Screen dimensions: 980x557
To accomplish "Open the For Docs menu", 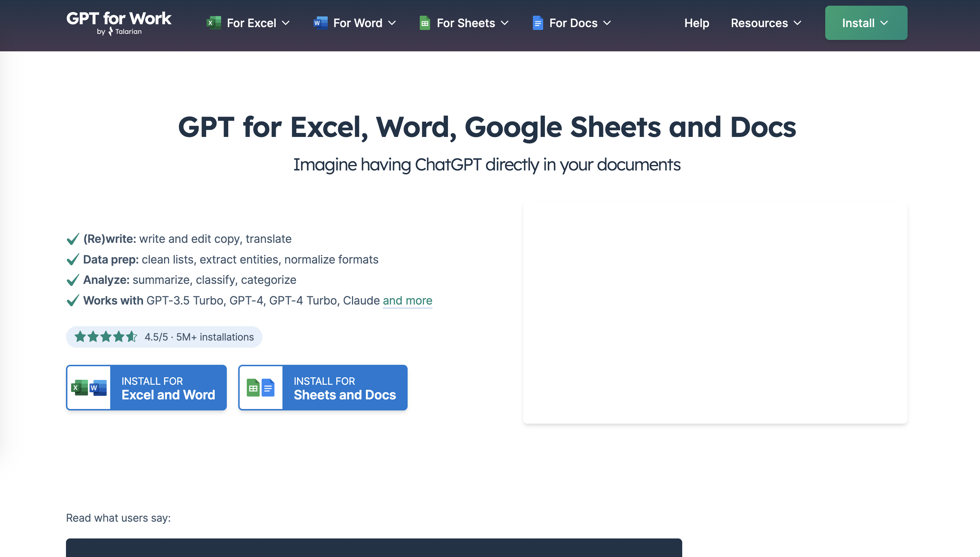I will [572, 23].
